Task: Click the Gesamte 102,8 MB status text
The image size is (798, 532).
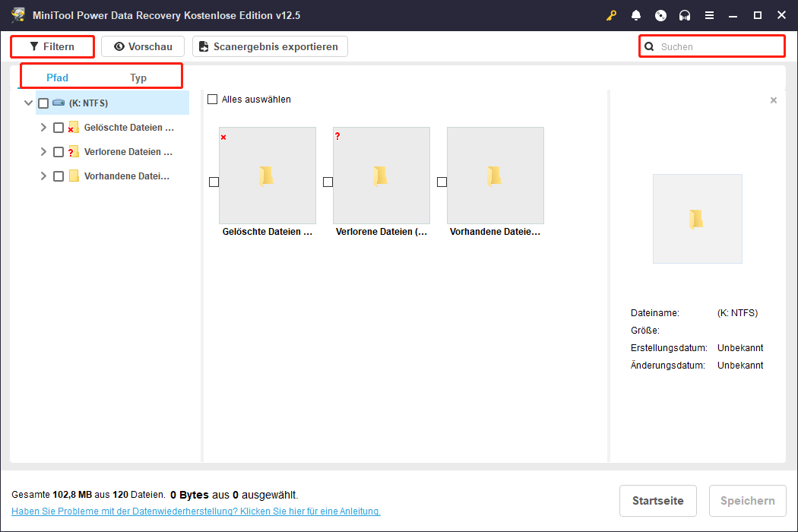Action: [x=89, y=495]
